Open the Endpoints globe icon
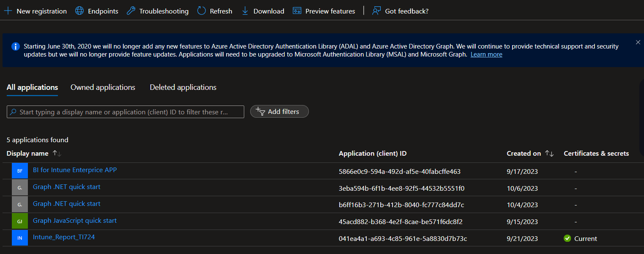The image size is (644, 254). coord(79,11)
